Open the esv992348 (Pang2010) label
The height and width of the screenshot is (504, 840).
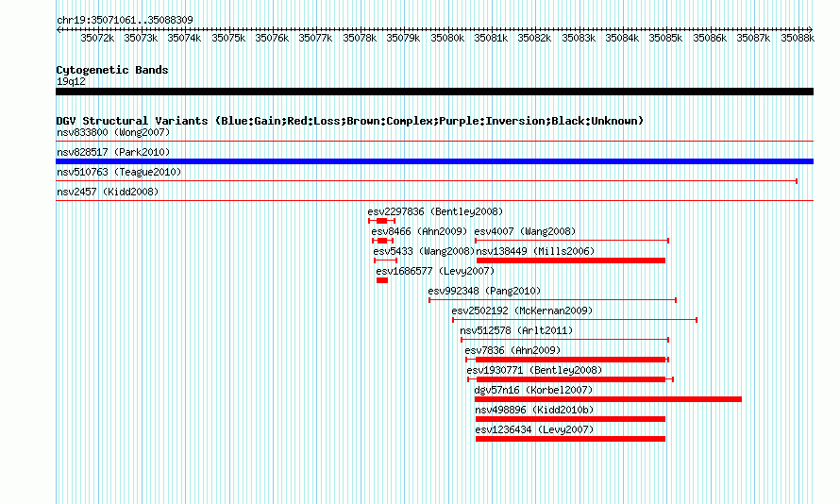[484, 291]
